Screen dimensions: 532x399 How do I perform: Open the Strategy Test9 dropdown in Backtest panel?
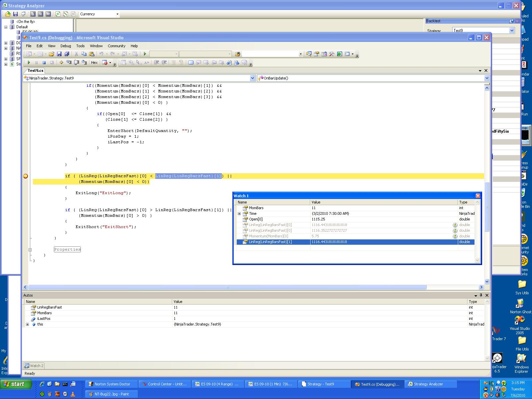pyautogui.click(x=512, y=31)
